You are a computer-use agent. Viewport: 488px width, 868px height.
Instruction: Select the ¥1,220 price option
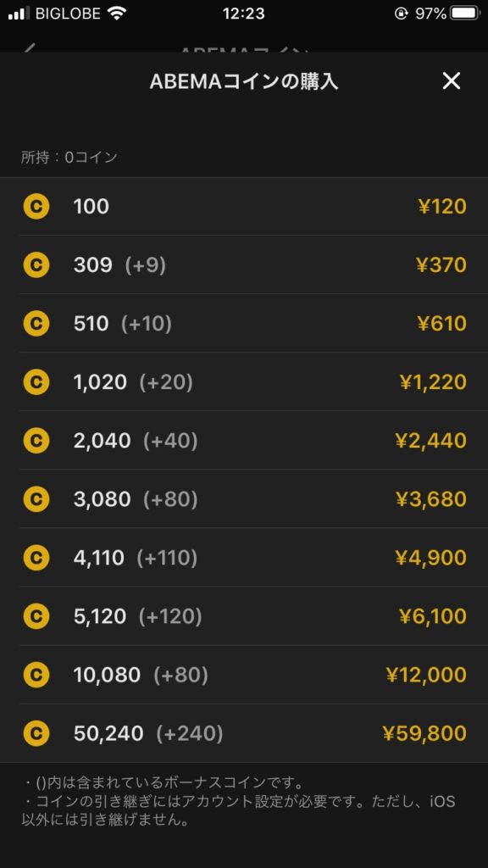[x=244, y=382]
